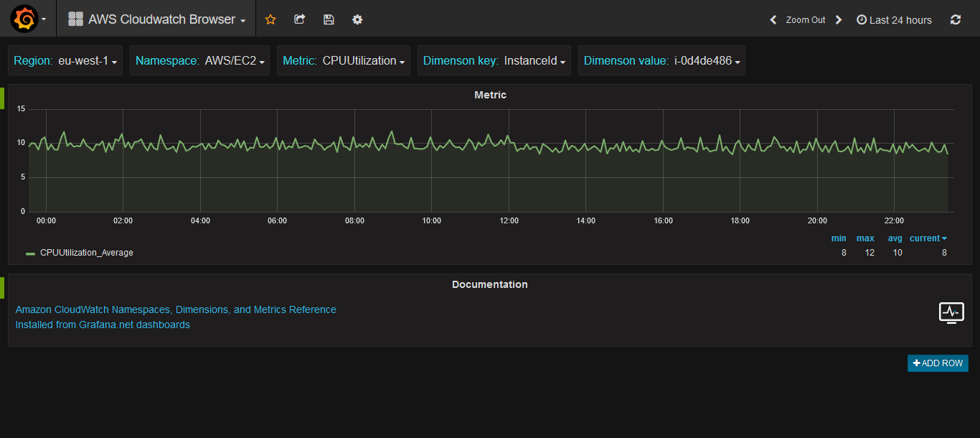Open the Last 24 hours time picker

point(894,20)
